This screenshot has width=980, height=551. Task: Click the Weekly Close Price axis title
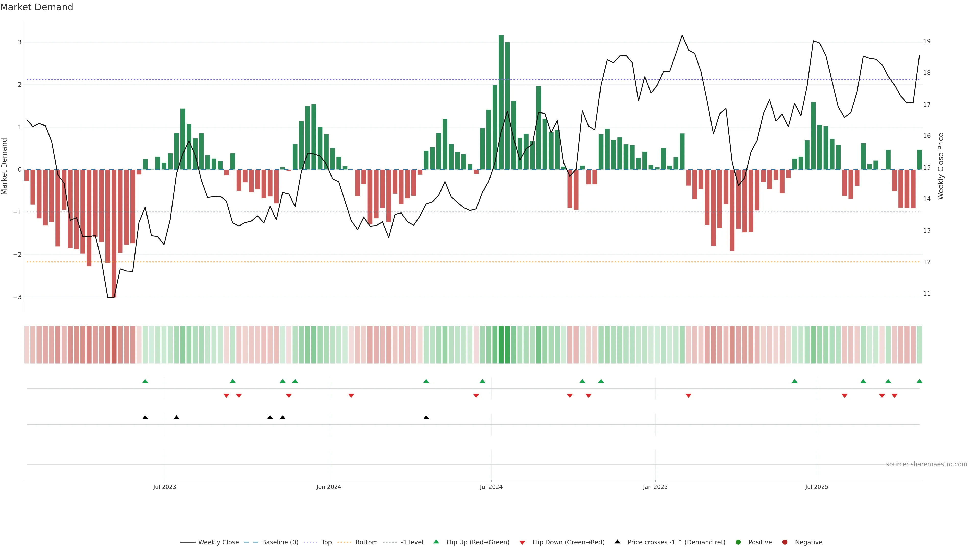(941, 166)
